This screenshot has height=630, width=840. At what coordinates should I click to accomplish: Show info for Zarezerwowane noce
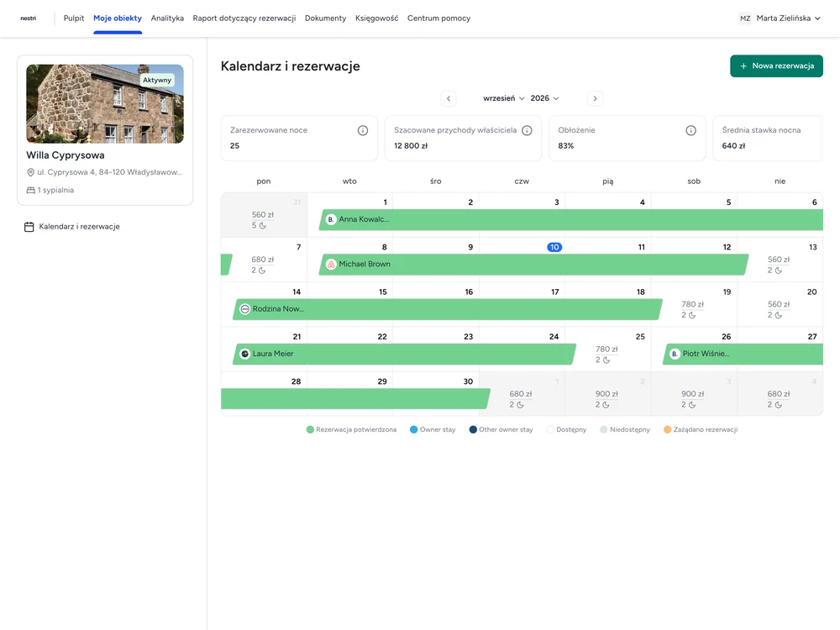pyautogui.click(x=363, y=130)
